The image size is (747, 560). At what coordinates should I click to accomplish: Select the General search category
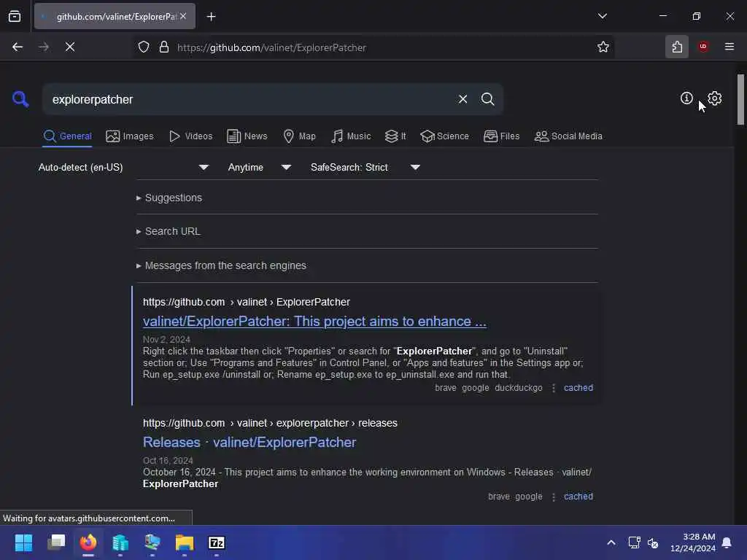click(x=67, y=136)
